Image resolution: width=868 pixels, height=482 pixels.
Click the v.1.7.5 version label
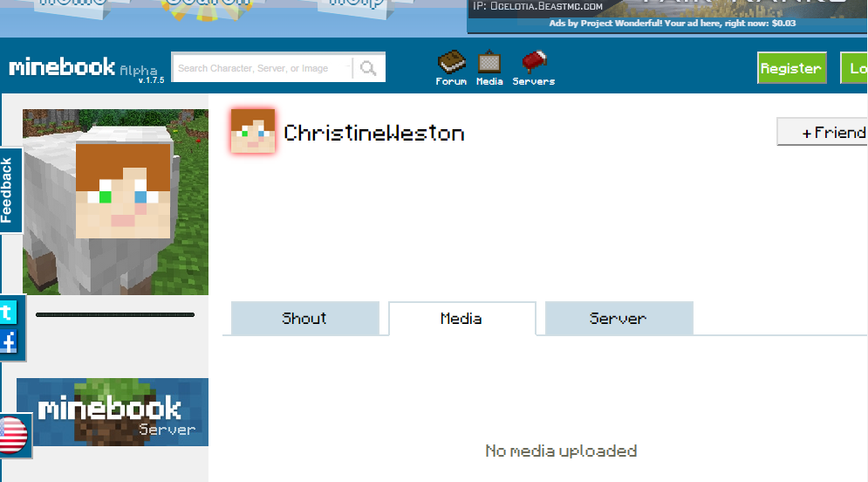click(x=151, y=80)
